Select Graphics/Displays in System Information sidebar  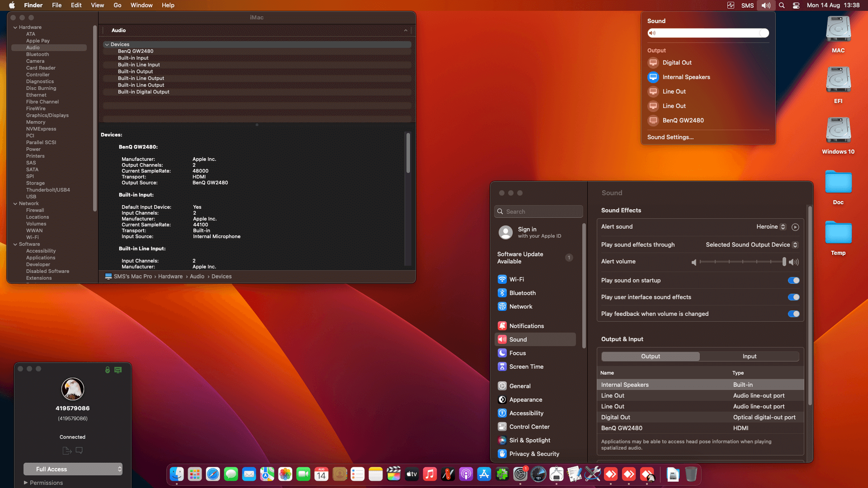click(47, 116)
